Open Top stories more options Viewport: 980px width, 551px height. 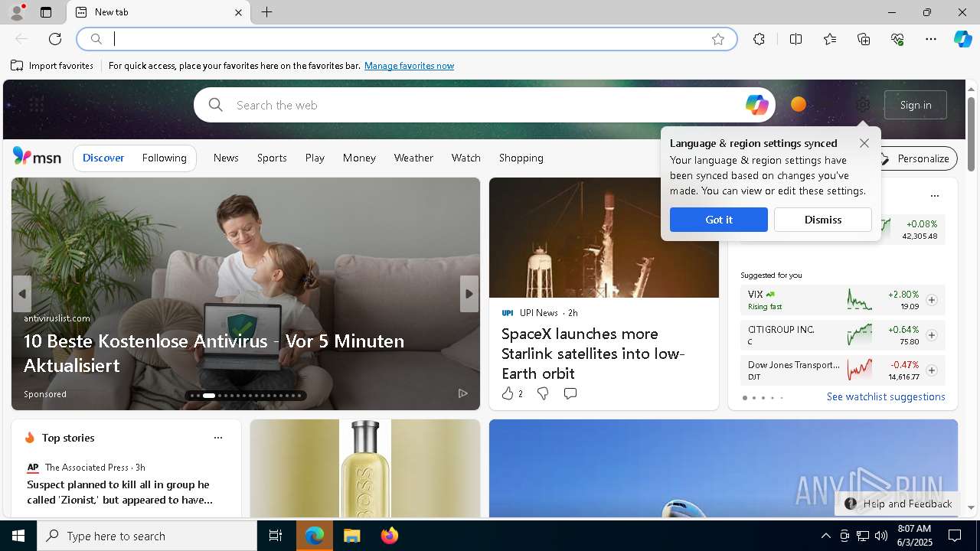[x=218, y=438]
